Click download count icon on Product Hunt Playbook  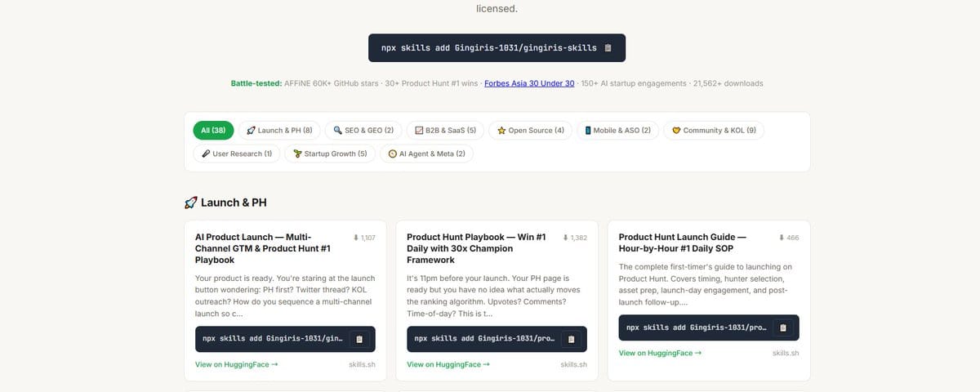tap(567, 238)
